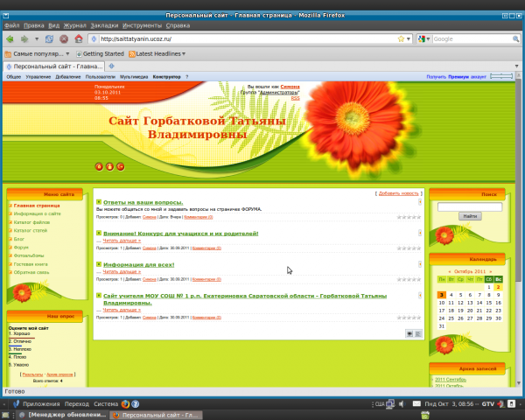Click the help icon in the panel
Image resolution: width=525 pixels, height=420 pixels.
[x=136, y=404]
